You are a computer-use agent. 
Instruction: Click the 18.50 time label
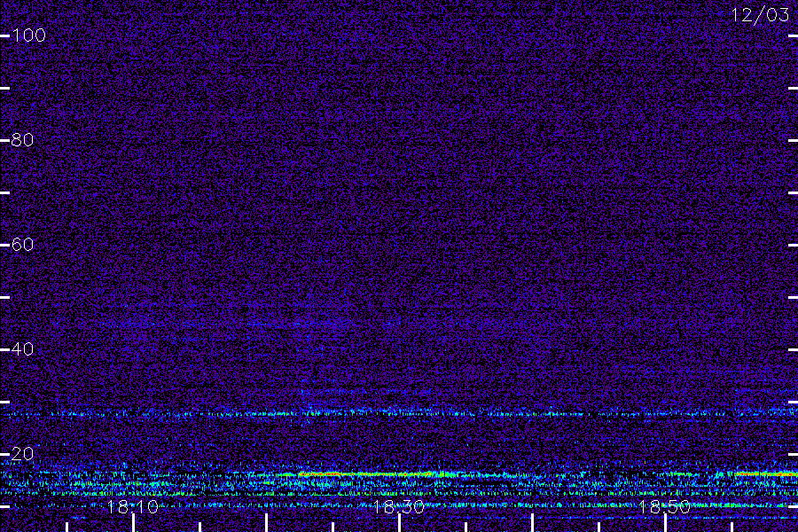point(664,506)
